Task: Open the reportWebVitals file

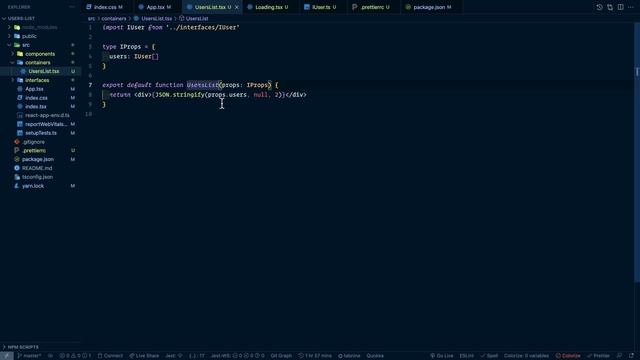Action: (45, 124)
